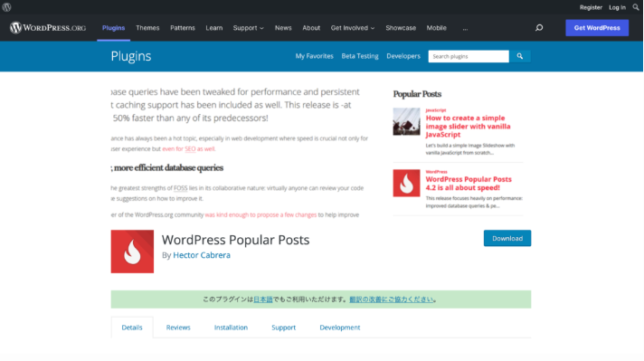Click the Register link
Image resolution: width=644 pixels, height=361 pixels.
pos(591,7)
